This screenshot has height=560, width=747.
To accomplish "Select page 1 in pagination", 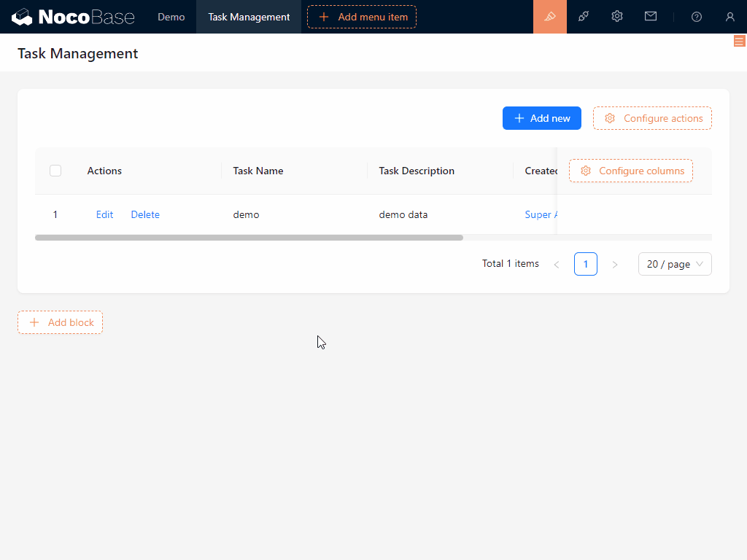I will click(x=586, y=264).
